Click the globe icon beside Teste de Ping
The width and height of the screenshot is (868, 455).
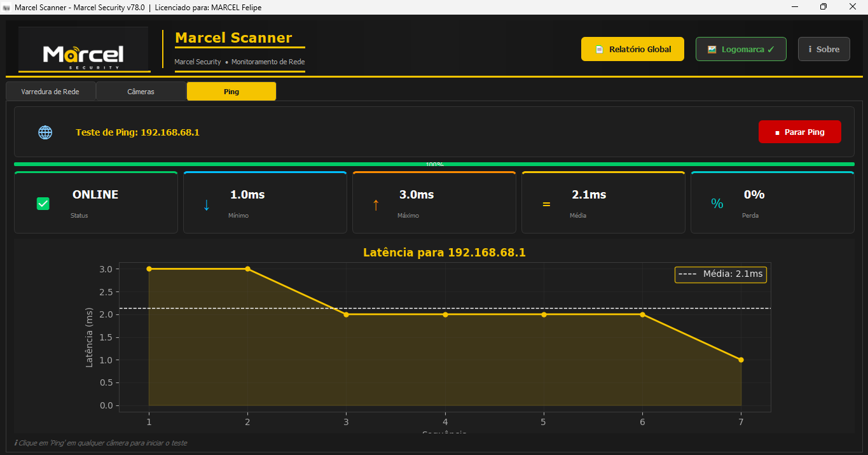(x=45, y=132)
